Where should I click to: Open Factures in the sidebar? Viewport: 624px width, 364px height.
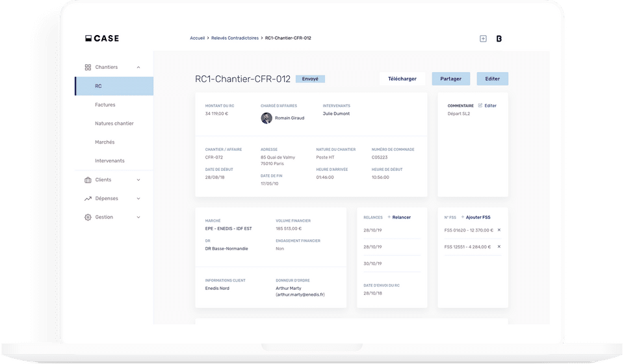105,105
